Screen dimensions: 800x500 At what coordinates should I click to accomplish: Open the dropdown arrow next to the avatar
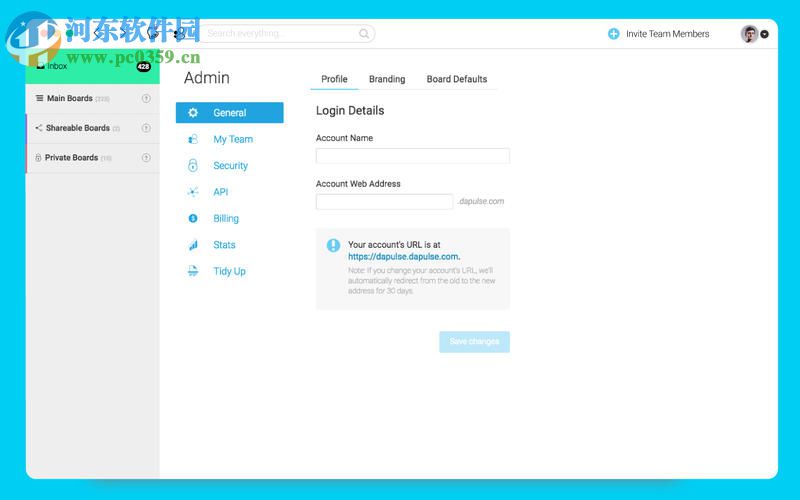click(764, 34)
